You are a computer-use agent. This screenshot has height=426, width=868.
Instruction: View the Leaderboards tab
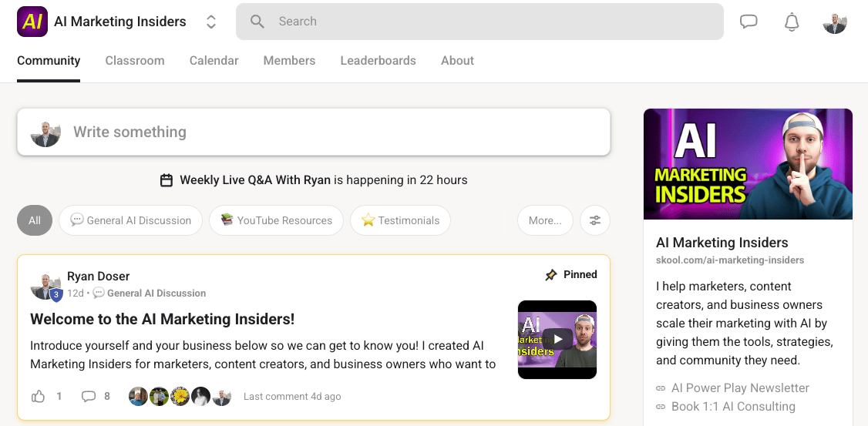pyautogui.click(x=378, y=61)
